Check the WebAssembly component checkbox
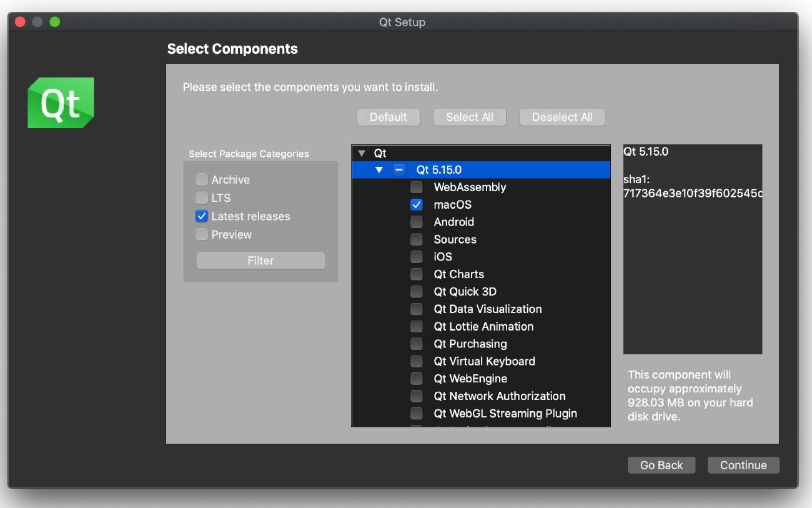The image size is (812, 508). pos(416,187)
